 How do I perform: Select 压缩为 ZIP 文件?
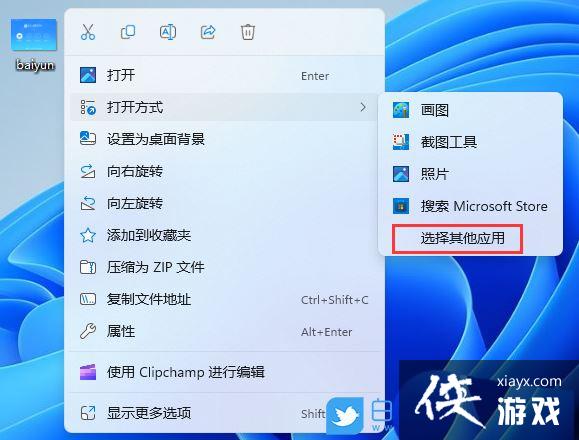224,267
